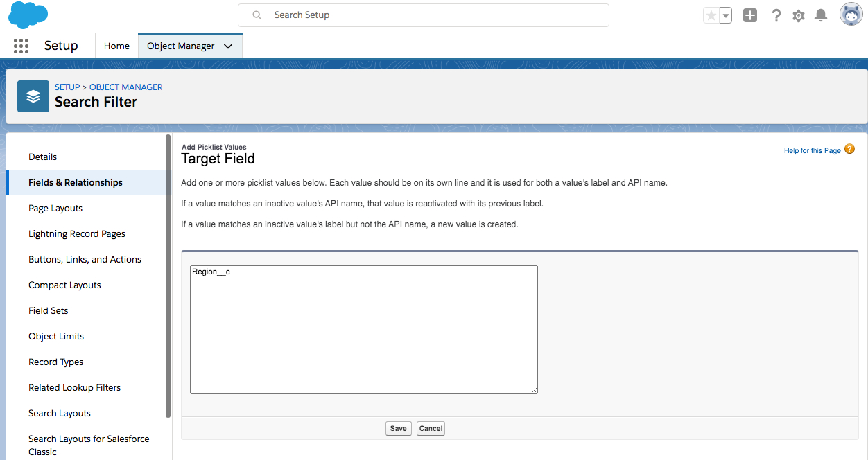
Task: View notifications via the bell icon
Action: click(x=821, y=15)
